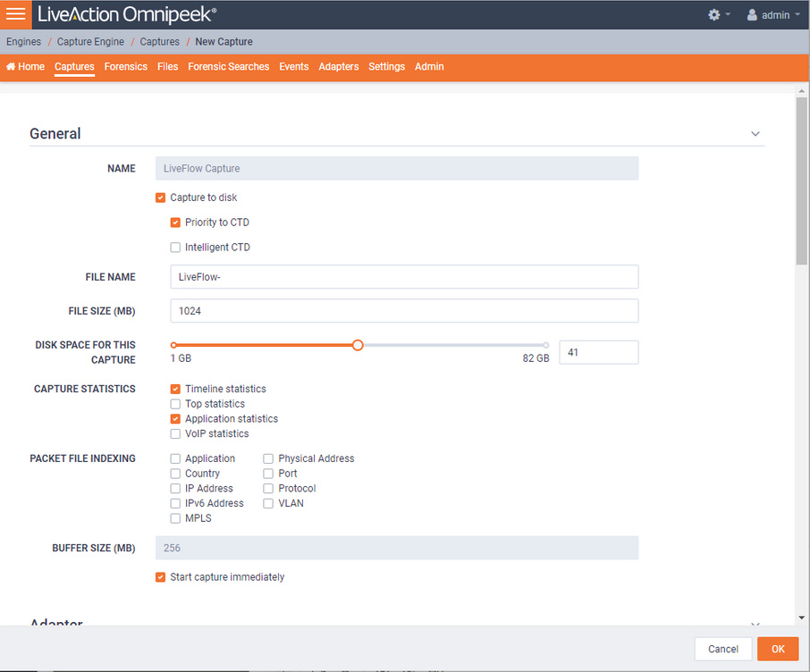810x672 pixels.
Task: Check IP Address indexing option
Action: pyautogui.click(x=175, y=489)
